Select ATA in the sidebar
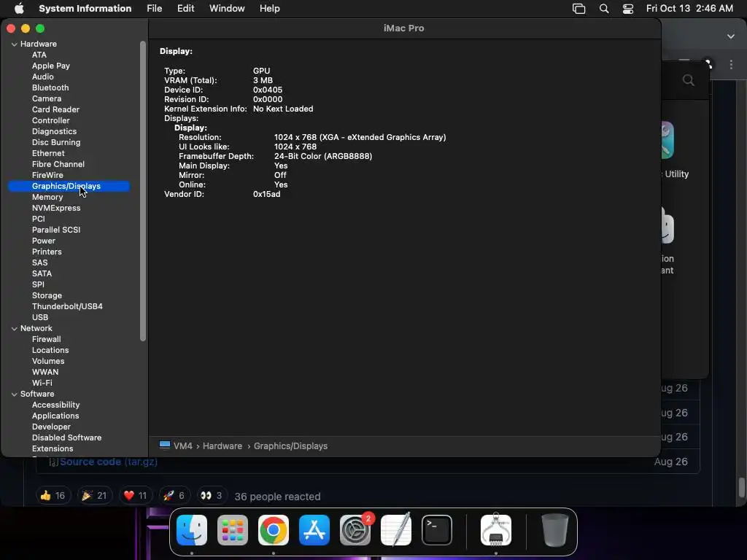The height and width of the screenshot is (560, 747). click(39, 55)
